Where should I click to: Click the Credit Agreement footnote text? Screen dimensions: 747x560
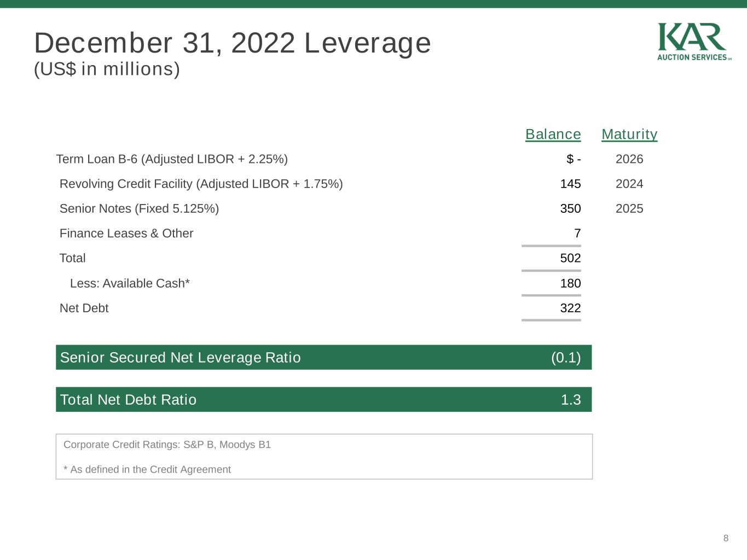(x=147, y=469)
